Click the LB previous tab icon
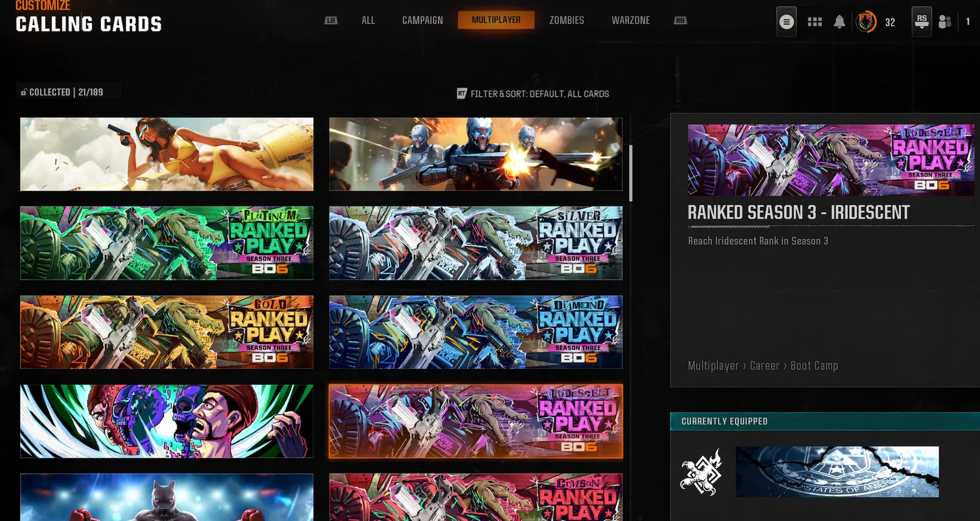 click(x=331, y=20)
